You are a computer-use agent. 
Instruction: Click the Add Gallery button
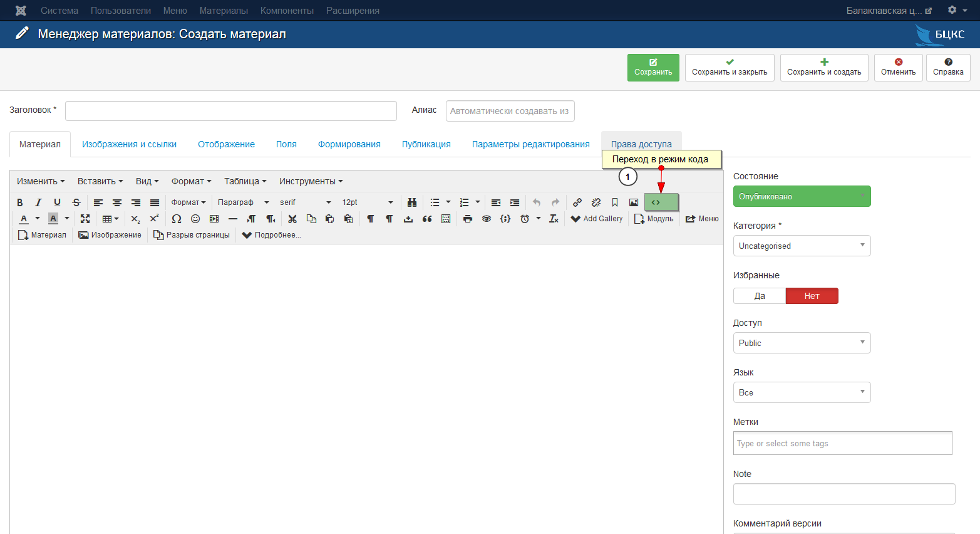(597, 219)
